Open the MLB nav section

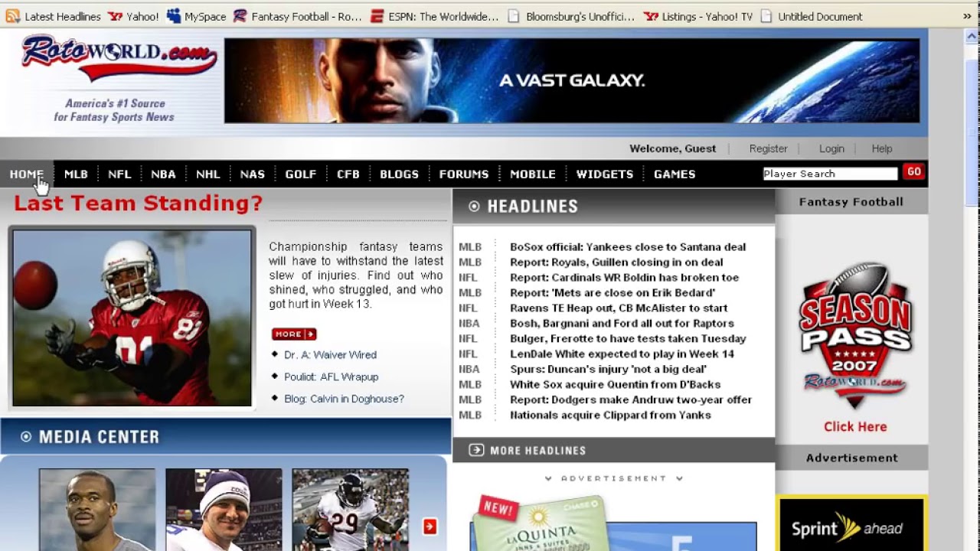(76, 174)
